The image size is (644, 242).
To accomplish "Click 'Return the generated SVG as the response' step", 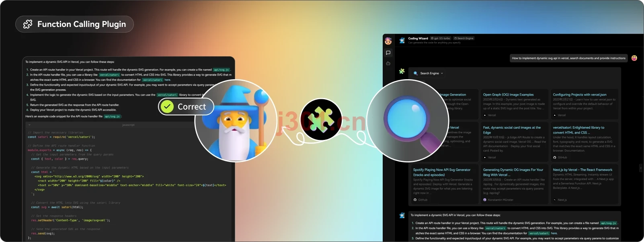I will [75, 105].
